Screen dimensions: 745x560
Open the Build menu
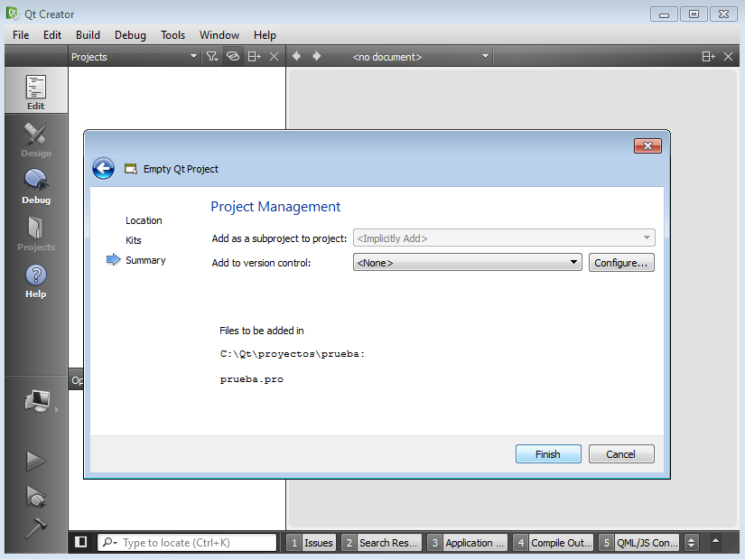coord(88,35)
